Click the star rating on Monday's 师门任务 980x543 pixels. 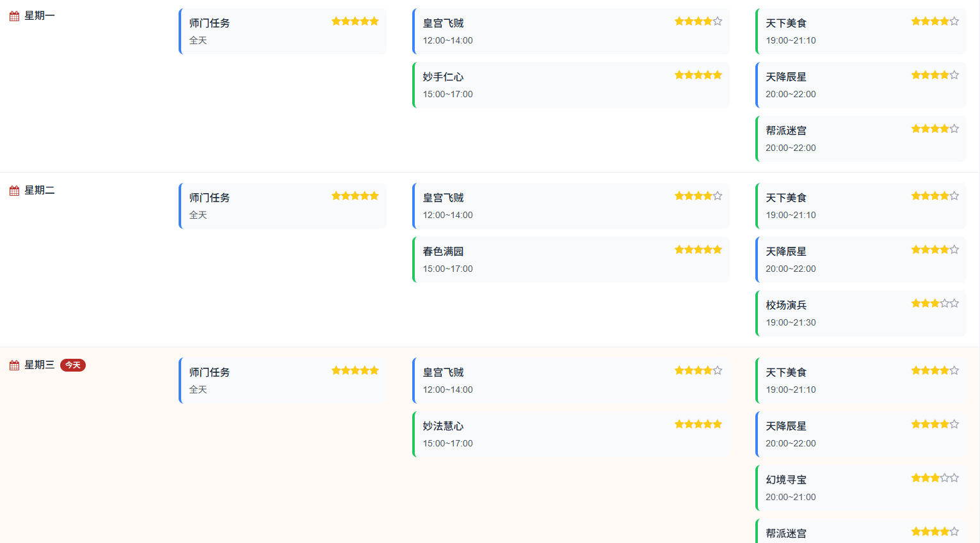click(355, 21)
